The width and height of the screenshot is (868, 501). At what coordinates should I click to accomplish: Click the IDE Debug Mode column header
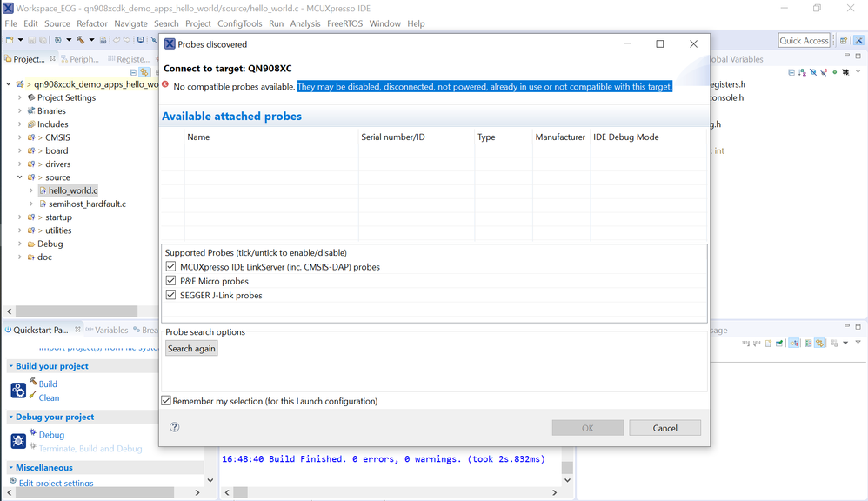626,137
